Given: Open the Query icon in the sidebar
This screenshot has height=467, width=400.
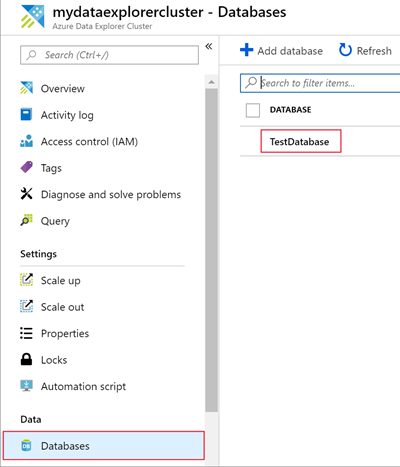Looking at the screenshot, I should 26,220.
